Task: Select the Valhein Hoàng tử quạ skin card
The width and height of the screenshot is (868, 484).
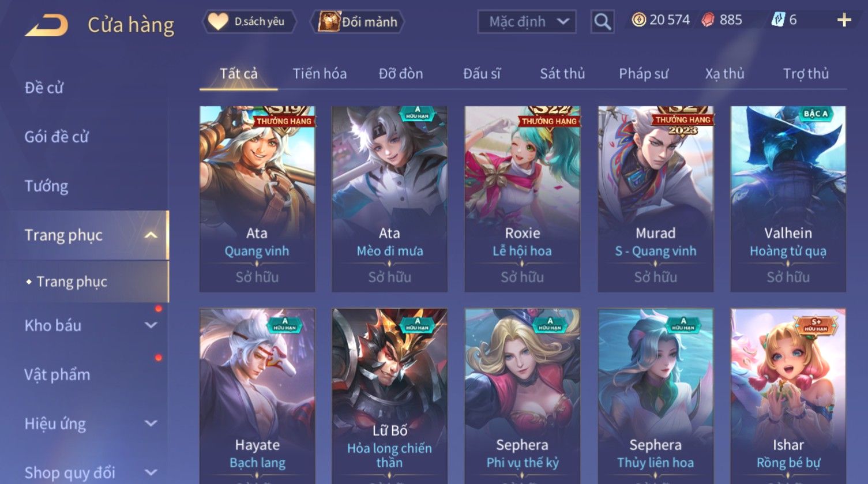Action: pyautogui.click(x=788, y=199)
